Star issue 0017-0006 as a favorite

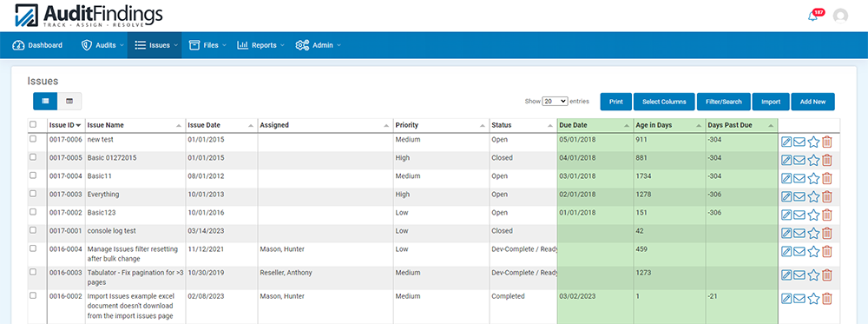click(813, 142)
